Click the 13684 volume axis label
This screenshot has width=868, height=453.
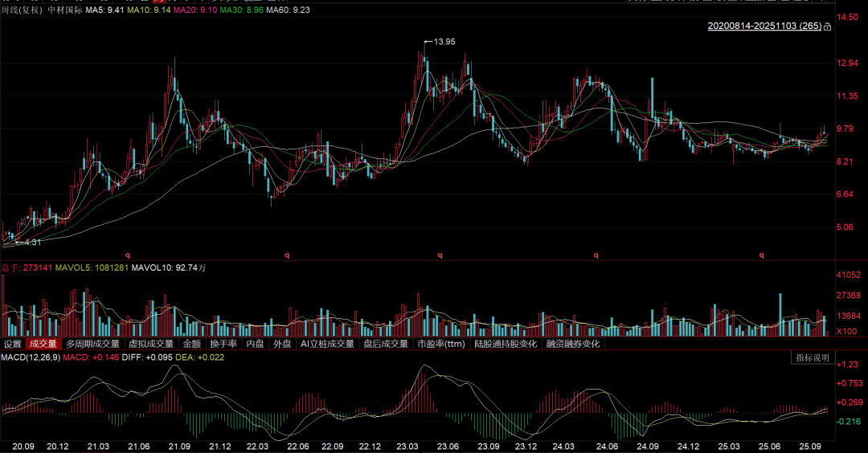coord(849,316)
